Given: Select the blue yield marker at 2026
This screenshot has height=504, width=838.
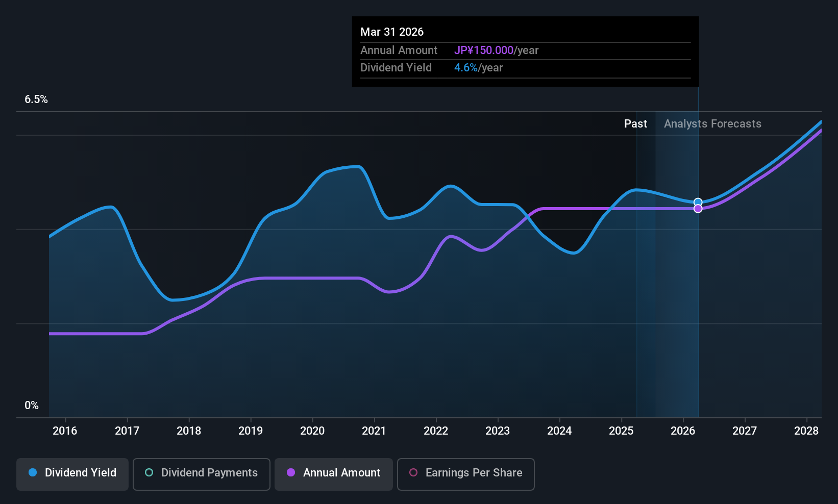Looking at the screenshot, I should coord(698,203).
